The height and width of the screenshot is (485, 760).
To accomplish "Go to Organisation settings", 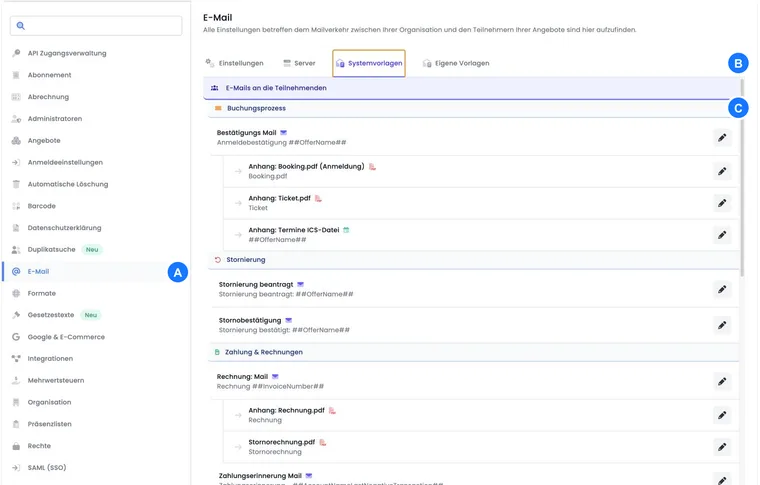I will pyautogui.click(x=49, y=402).
